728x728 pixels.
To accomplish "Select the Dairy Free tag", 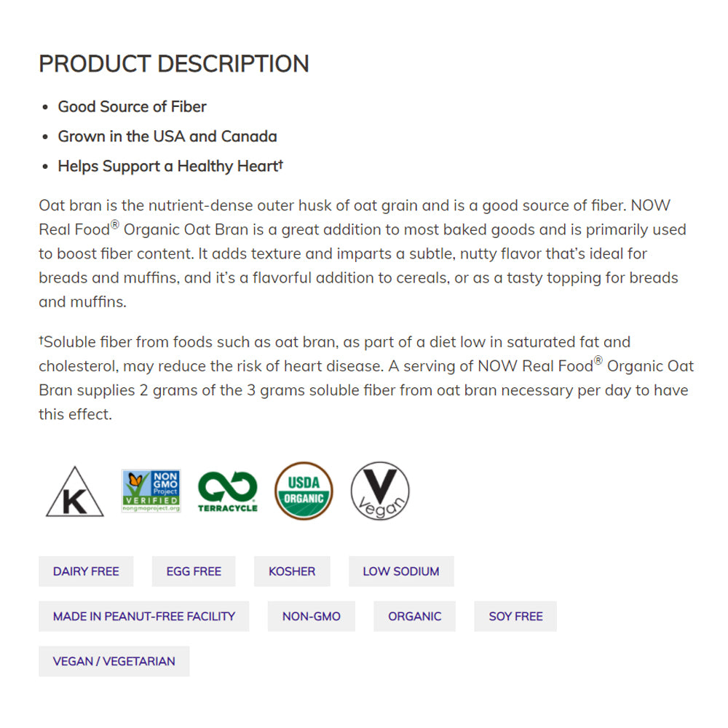I will coord(86,571).
